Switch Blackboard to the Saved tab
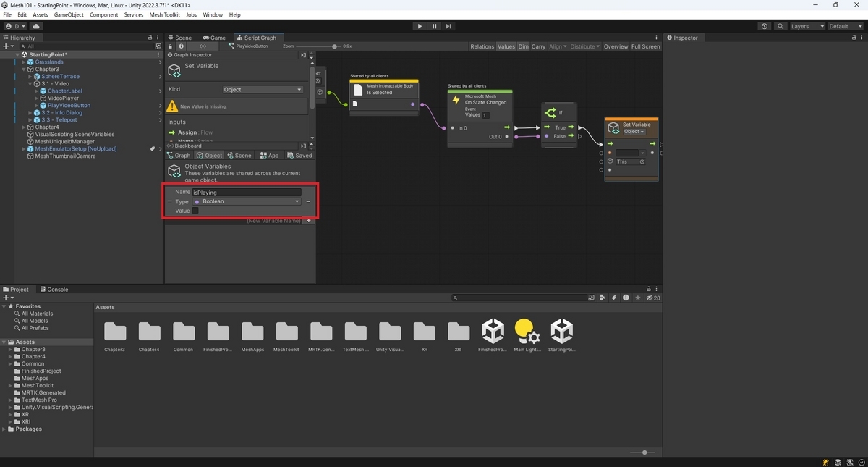Image resolution: width=868 pixels, height=467 pixels. pos(299,155)
